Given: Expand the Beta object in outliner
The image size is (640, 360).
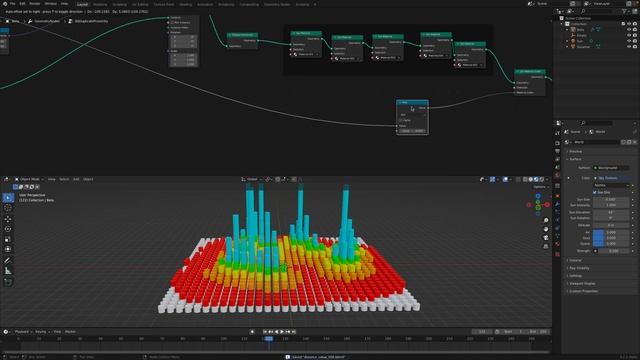Looking at the screenshot, I should 567,30.
